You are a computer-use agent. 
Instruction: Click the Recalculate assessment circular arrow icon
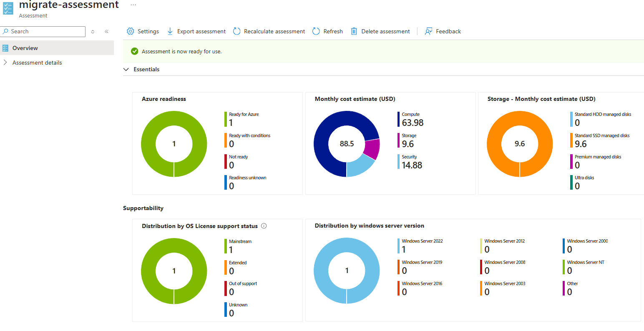pos(236,31)
